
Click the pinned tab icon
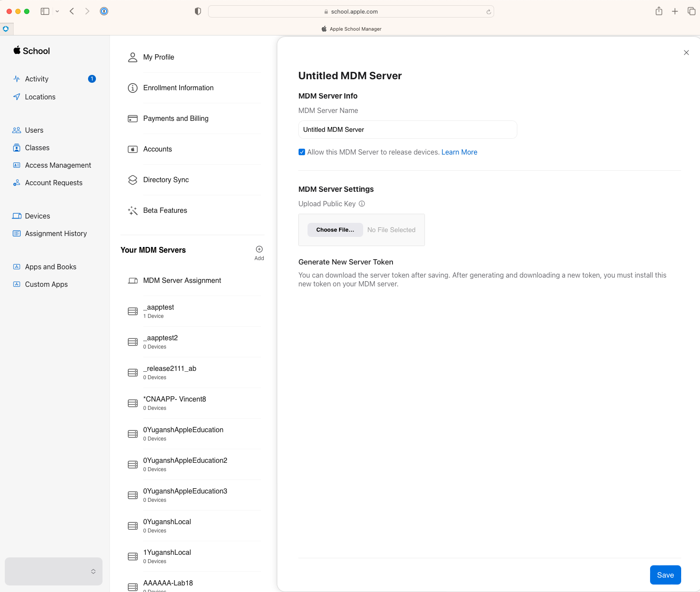6,29
